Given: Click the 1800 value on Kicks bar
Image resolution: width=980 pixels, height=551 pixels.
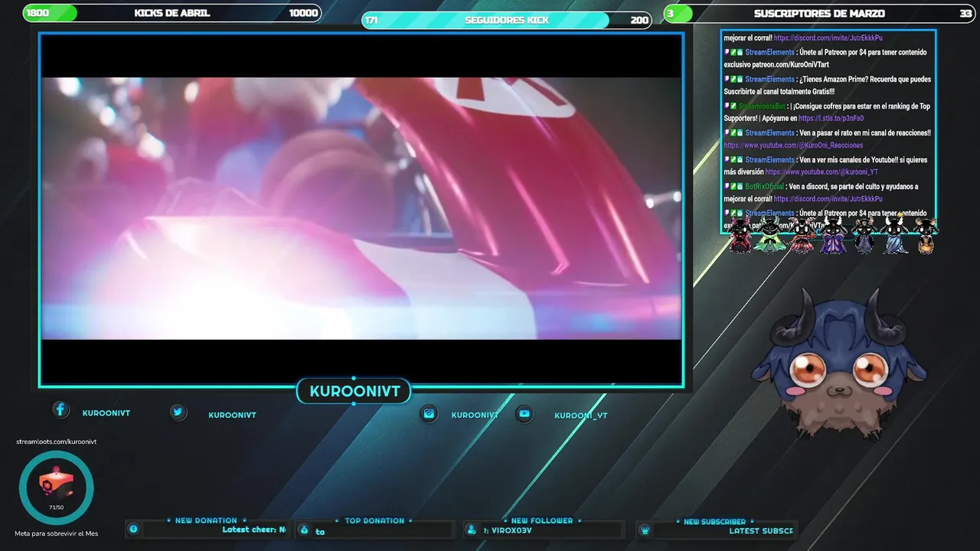Looking at the screenshot, I should tap(38, 13).
